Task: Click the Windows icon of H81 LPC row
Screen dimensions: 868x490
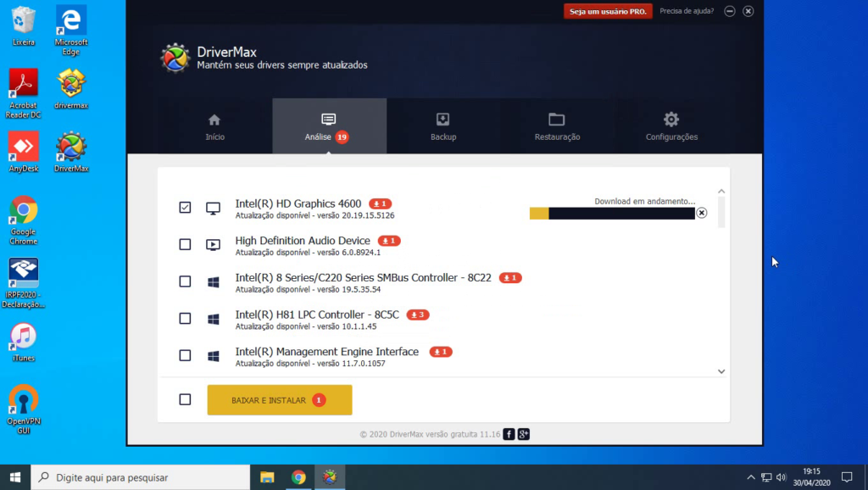Action: point(213,319)
